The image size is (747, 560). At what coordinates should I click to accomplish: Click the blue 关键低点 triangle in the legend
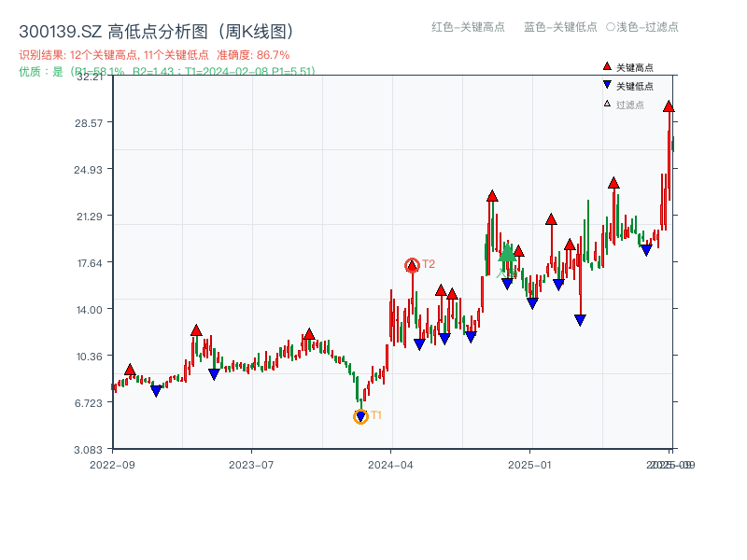[607, 85]
